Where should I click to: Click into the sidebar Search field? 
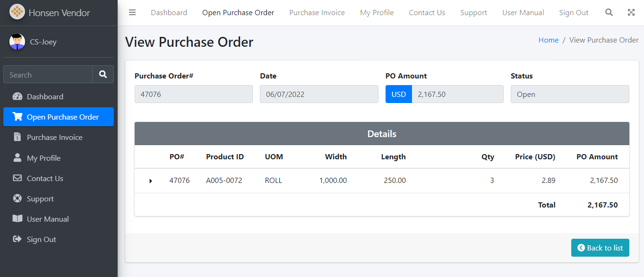coord(48,75)
